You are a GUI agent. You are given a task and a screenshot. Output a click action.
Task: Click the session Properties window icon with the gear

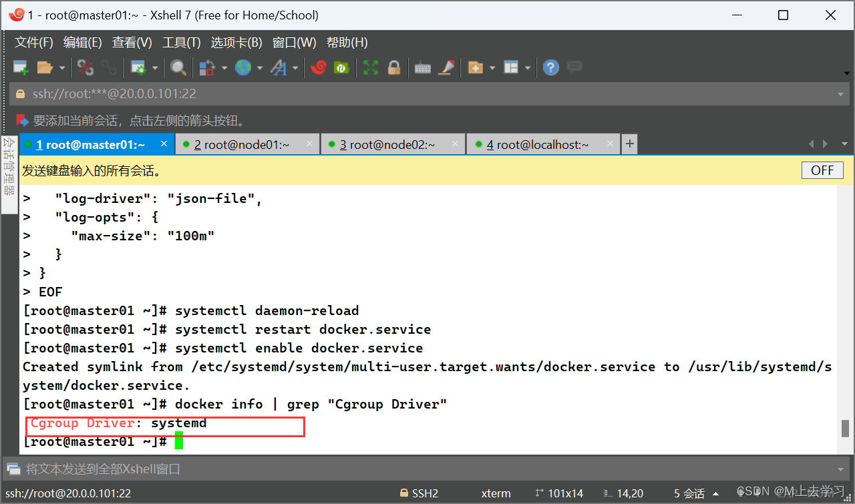point(138,67)
